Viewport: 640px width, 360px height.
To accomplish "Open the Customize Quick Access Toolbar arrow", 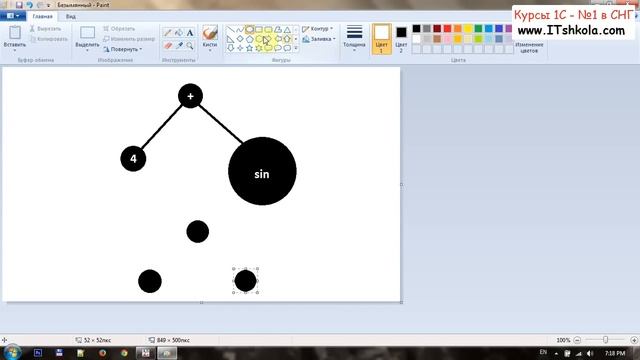I will pos(49,5).
